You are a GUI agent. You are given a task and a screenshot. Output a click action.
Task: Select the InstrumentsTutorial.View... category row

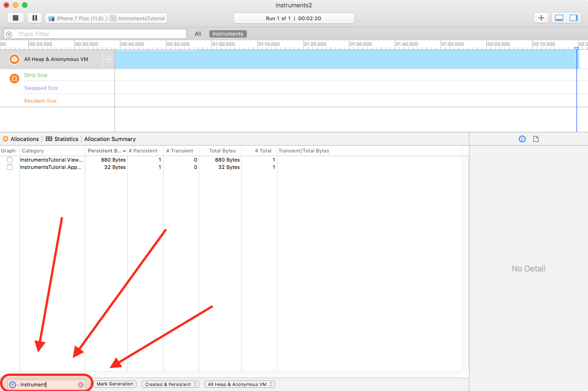51,160
